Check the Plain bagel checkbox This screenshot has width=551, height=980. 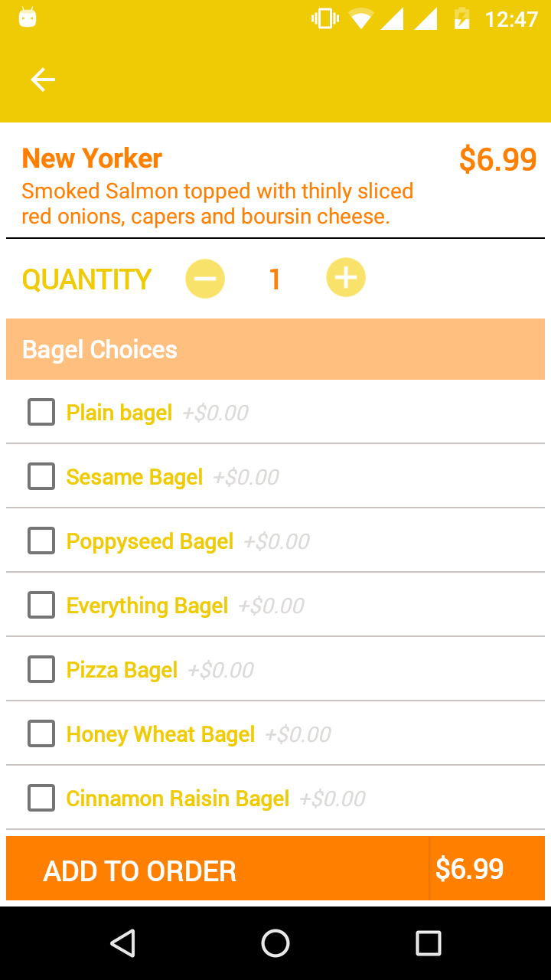(x=41, y=413)
